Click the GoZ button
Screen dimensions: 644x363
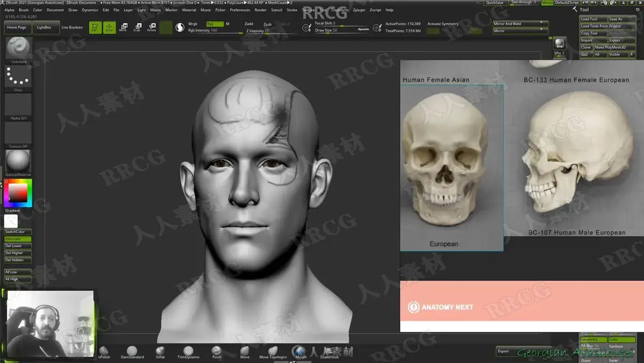click(586, 54)
